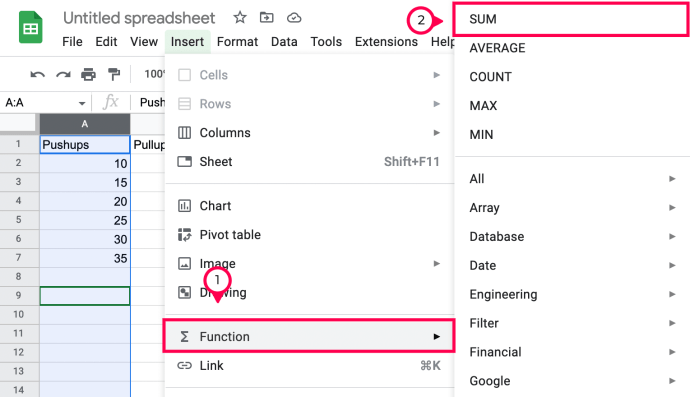Click the move to folder icon
The image size is (690, 397).
[266, 18]
